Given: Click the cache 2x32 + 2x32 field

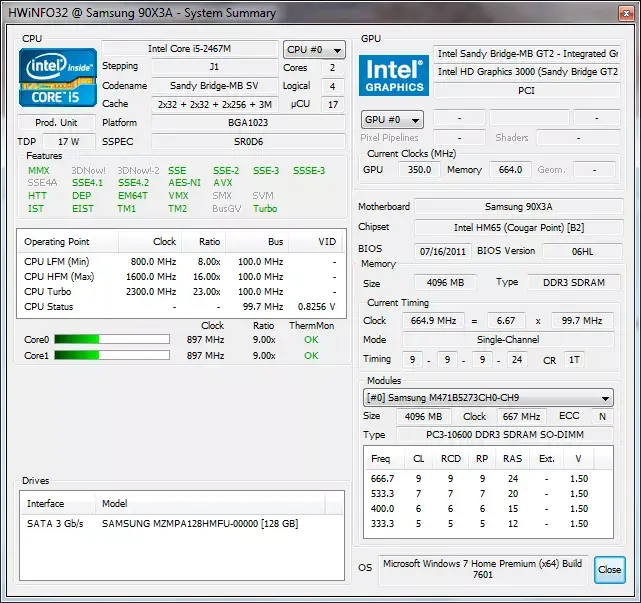Looking at the screenshot, I should point(215,105).
